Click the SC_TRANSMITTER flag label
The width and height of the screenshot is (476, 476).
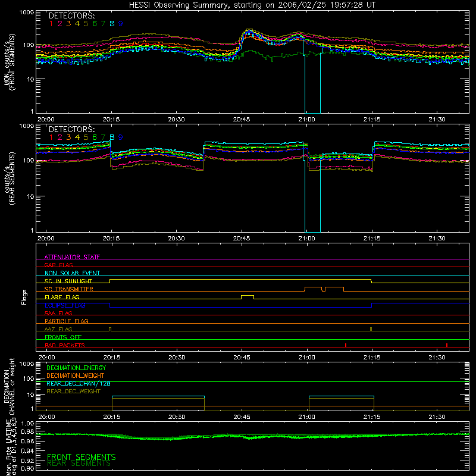pyautogui.click(x=69, y=289)
